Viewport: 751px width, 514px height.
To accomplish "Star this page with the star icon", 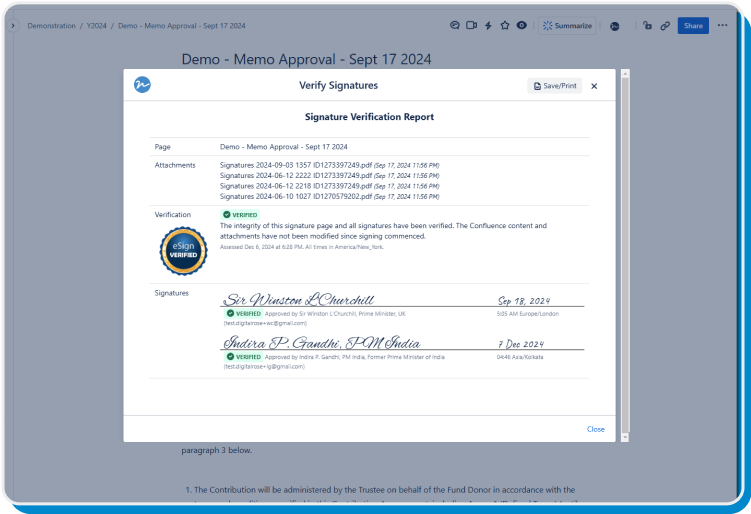I will 505,25.
